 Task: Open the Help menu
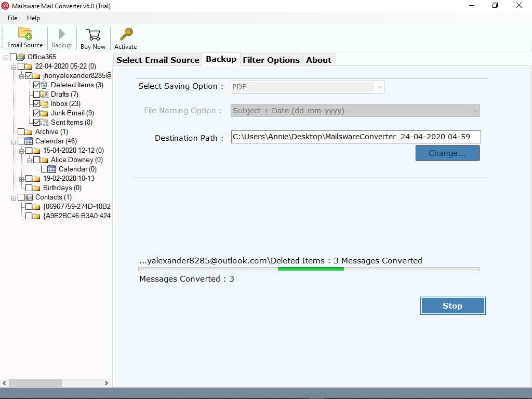pos(33,18)
